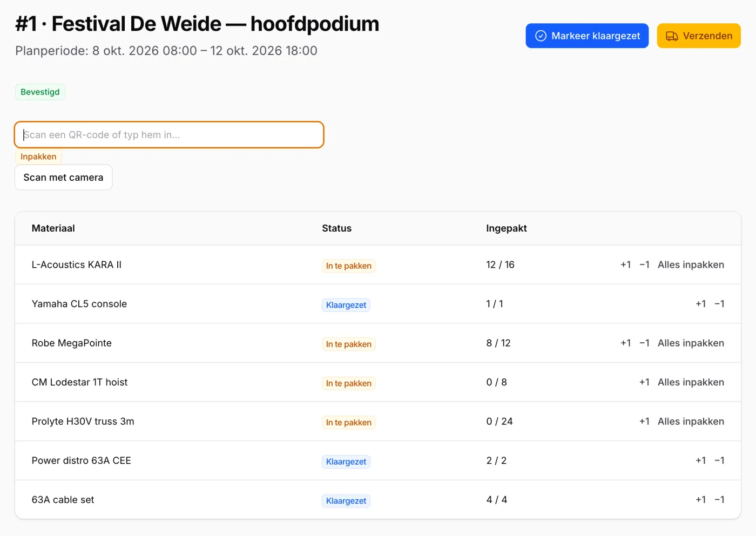Click the Prolyte H30V truss 3m name

(83, 422)
